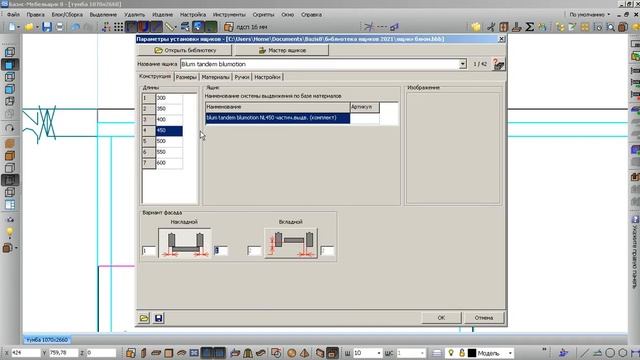Open the По умолчанию dropdown

click(589, 14)
